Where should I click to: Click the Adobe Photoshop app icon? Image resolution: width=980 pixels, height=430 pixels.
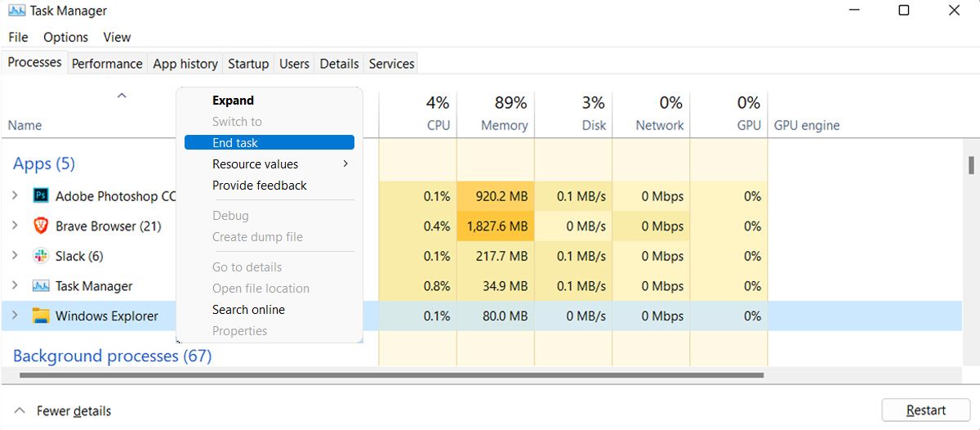click(x=41, y=196)
